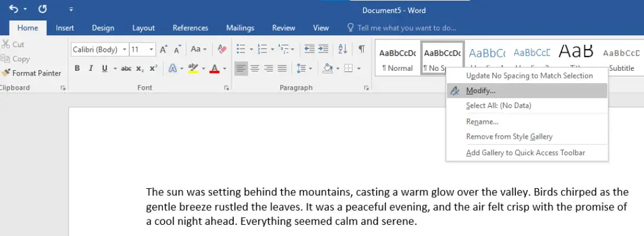Toggle Italic formatting
Viewport: 644px width, 236px height.
(x=91, y=68)
